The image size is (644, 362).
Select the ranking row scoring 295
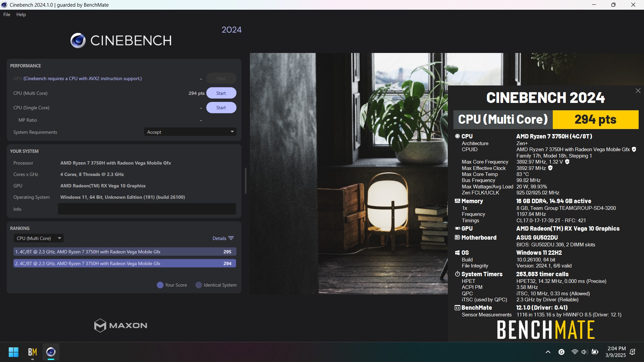coord(125,252)
